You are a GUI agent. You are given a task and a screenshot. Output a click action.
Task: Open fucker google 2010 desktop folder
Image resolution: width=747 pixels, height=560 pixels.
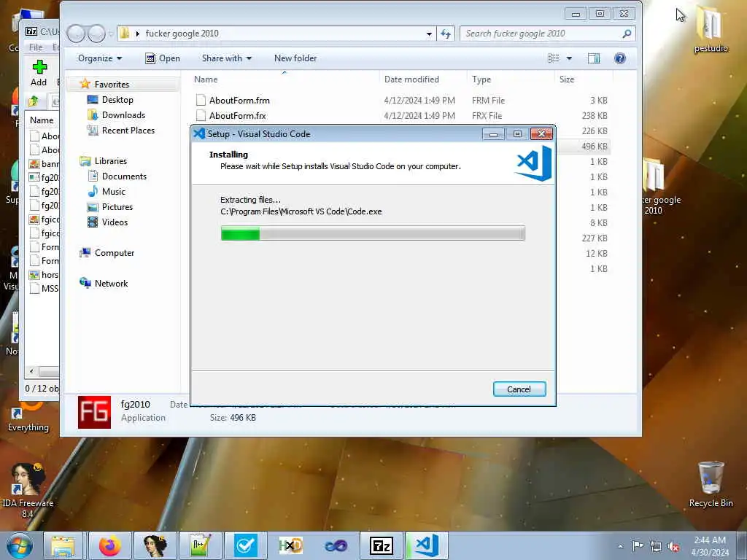point(659,187)
